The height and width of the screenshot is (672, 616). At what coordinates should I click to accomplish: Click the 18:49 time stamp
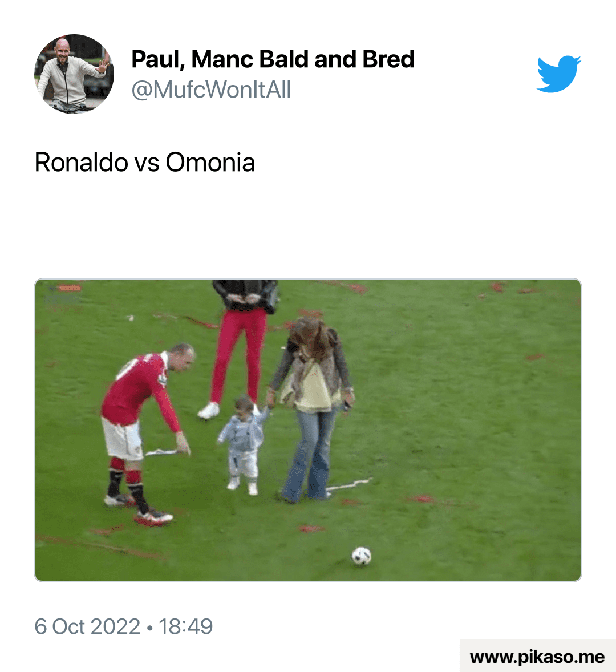pos(185,626)
